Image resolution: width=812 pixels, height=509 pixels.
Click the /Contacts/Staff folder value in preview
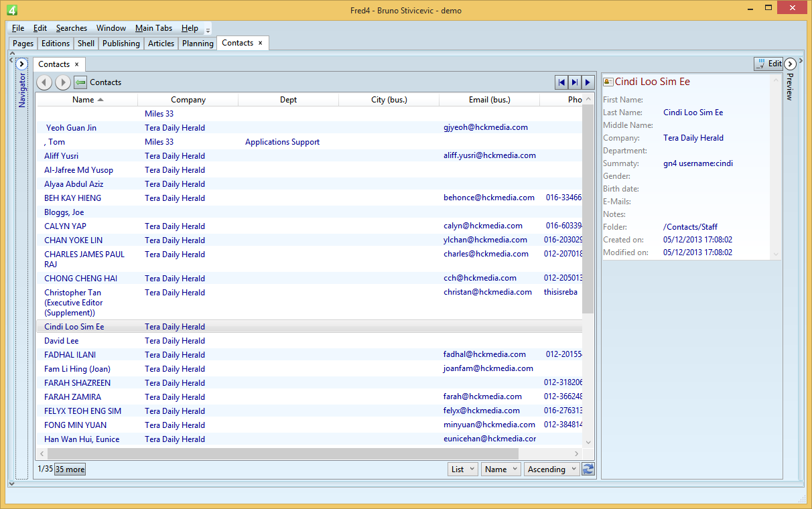click(x=691, y=227)
